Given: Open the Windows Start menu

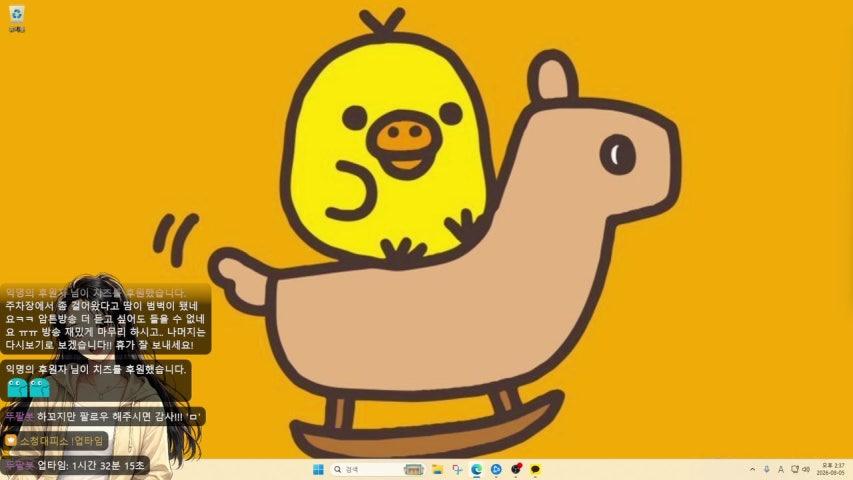Looking at the screenshot, I should coord(318,469).
